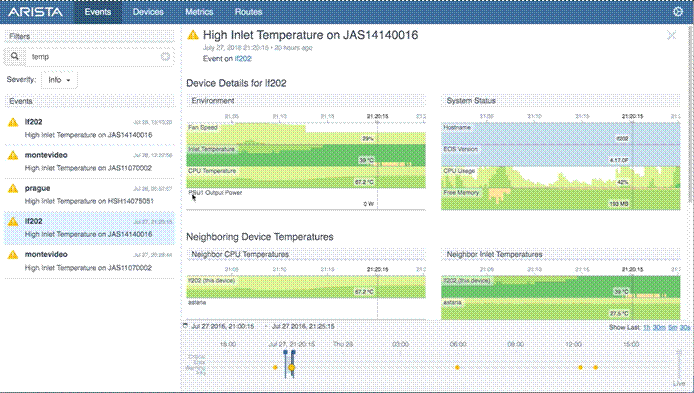The height and width of the screenshot is (393, 694).
Task: Open the Devices tab
Action: (148, 12)
